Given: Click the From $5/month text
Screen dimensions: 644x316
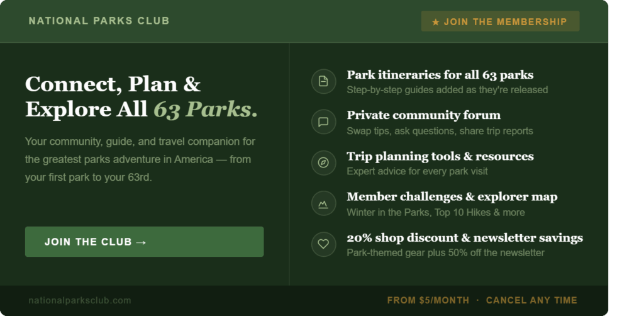Looking at the screenshot, I should 428,301.
